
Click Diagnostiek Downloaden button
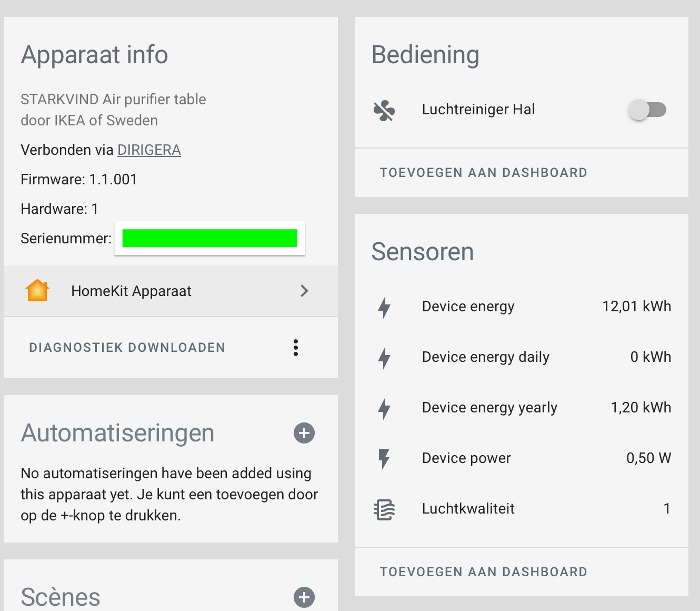[127, 348]
